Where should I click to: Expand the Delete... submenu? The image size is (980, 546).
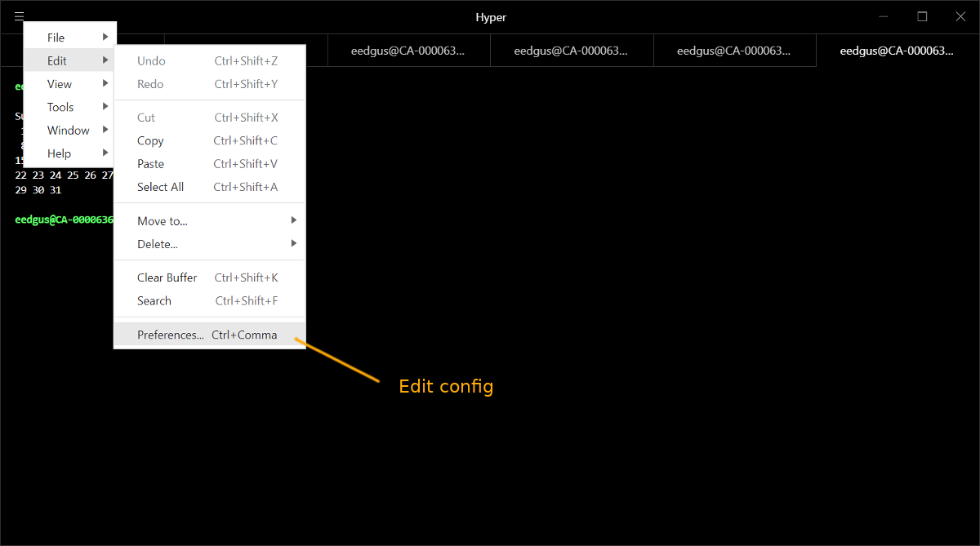pyautogui.click(x=209, y=244)
